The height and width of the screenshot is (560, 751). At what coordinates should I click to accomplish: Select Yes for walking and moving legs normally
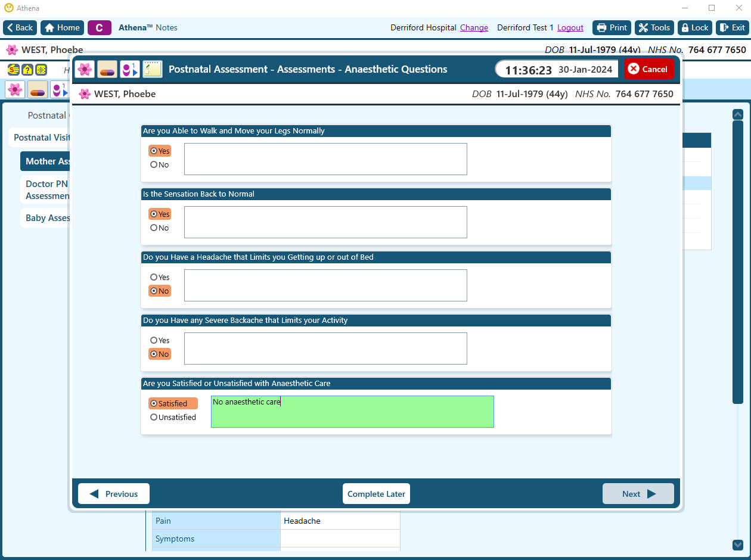click(x=160, y=151)
